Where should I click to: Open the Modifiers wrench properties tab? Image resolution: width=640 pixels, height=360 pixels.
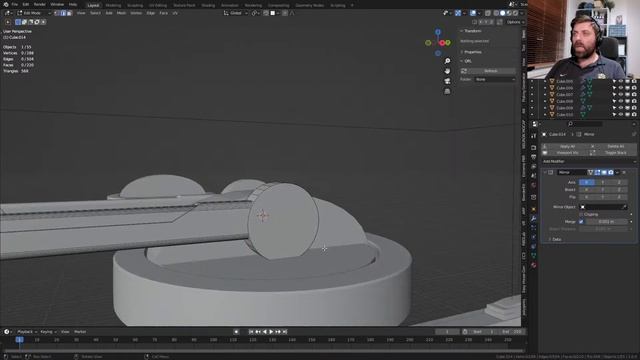point(533,219)
